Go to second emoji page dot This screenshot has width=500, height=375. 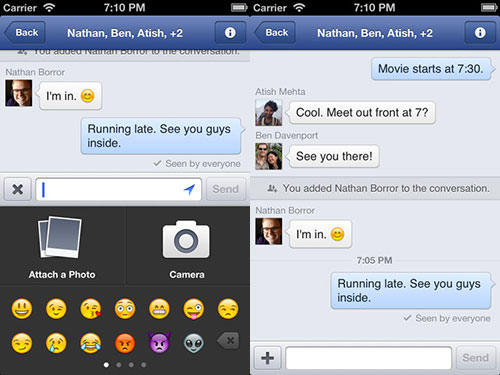pos(119,365)
